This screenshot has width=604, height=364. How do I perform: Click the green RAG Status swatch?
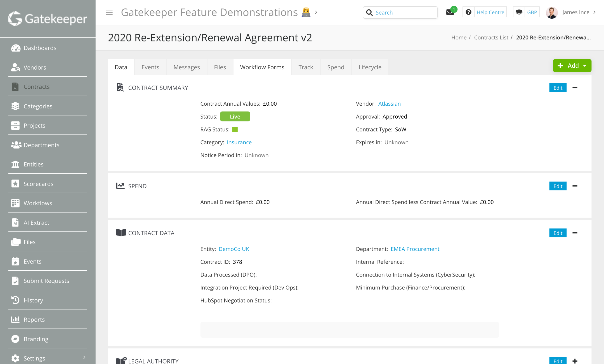click(235, 129)
